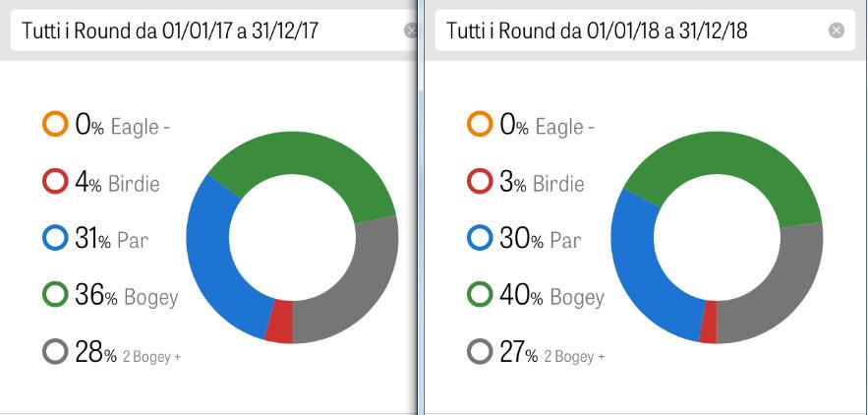
Task: Click the 2018 date range search field
Action: coord(629,30)
